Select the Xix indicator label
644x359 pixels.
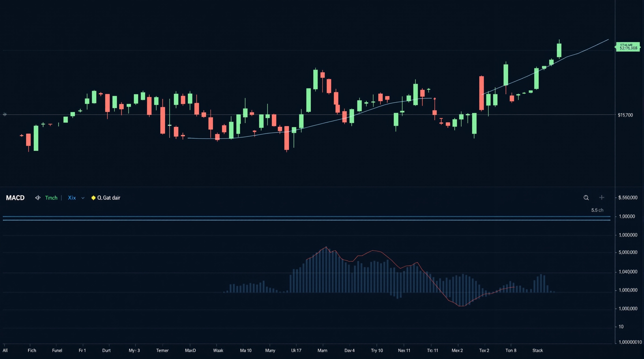72,198
